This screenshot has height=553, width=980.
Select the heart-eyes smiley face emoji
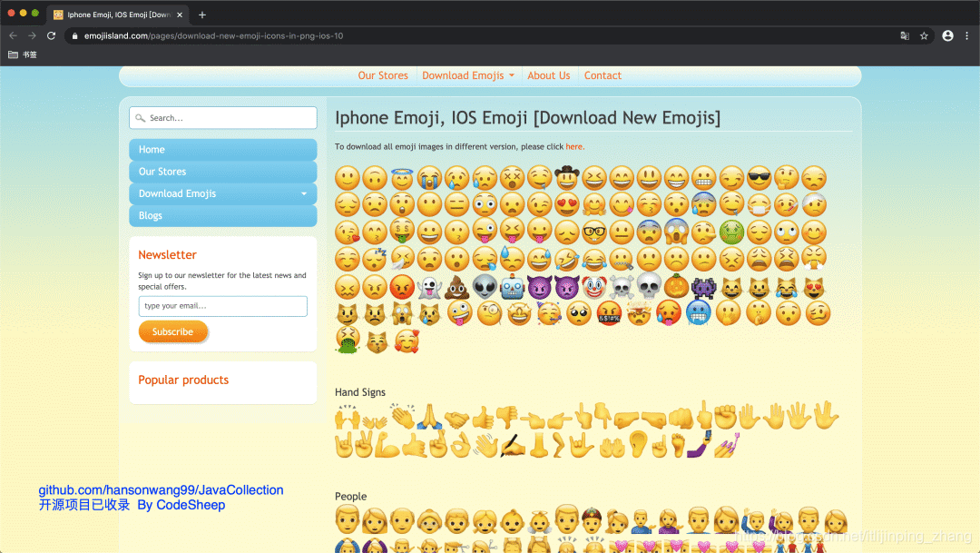567,204
